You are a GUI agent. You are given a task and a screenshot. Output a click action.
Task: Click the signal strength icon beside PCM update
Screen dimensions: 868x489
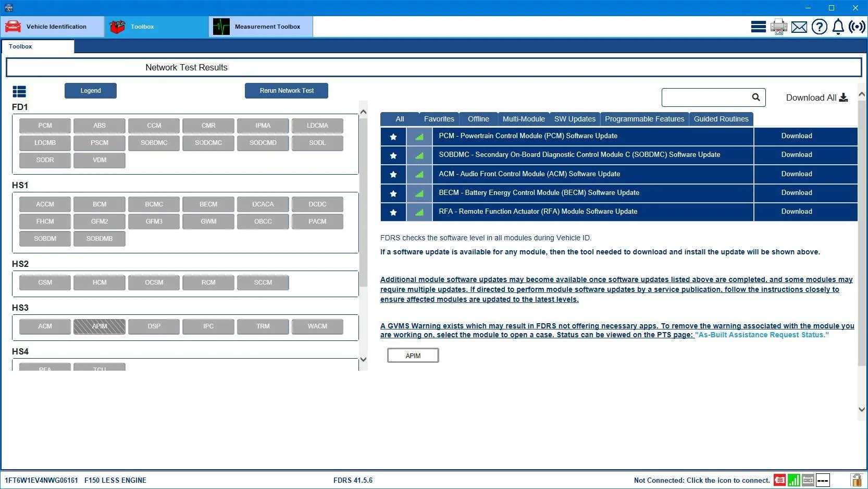click(419, 136)
